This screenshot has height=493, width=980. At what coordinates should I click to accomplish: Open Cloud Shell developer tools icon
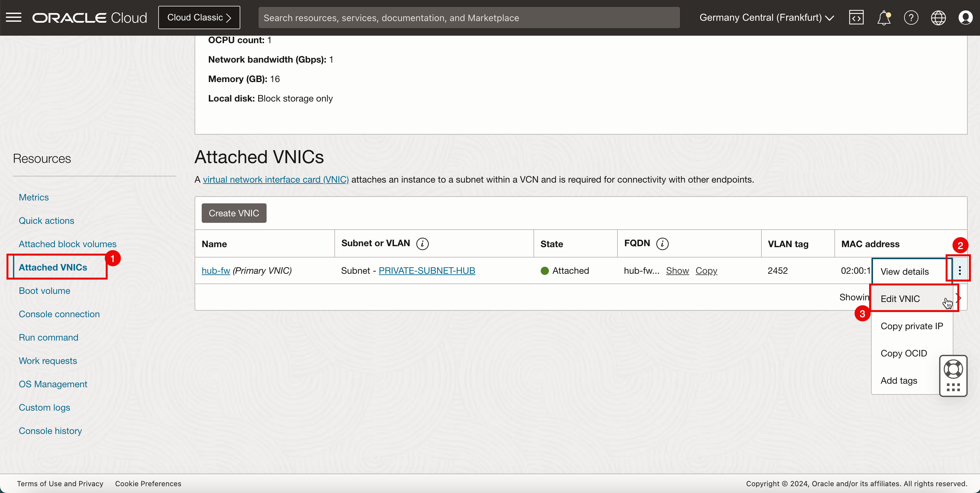(856, 18)
